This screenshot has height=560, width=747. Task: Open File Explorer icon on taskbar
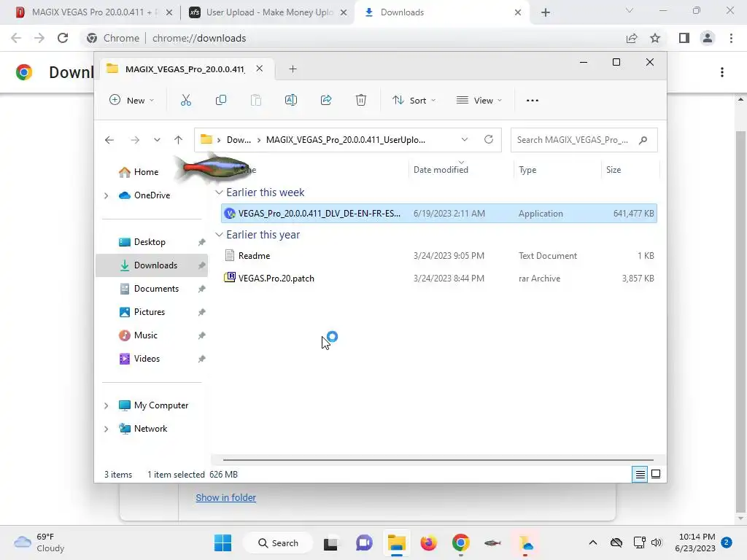click(x=396, y=542)
